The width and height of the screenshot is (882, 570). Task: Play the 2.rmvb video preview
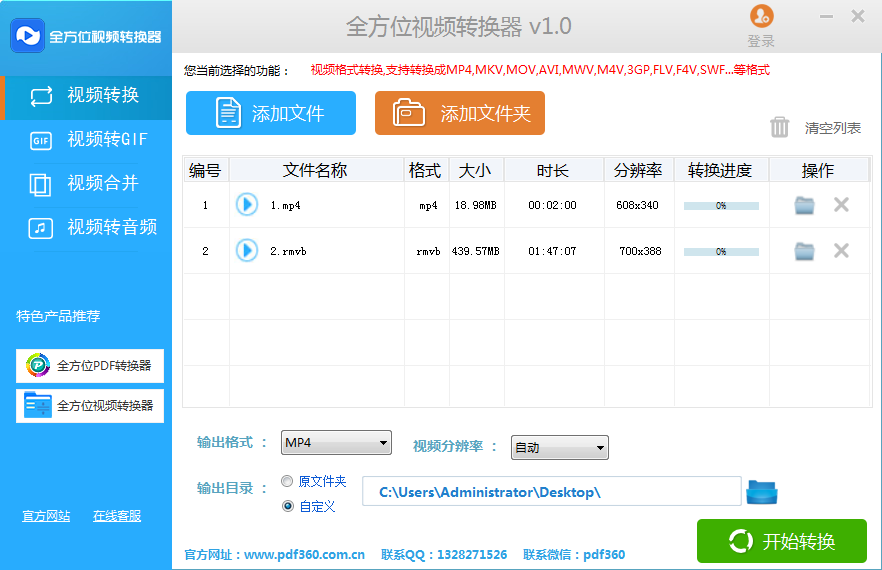(x=246, y=251)
